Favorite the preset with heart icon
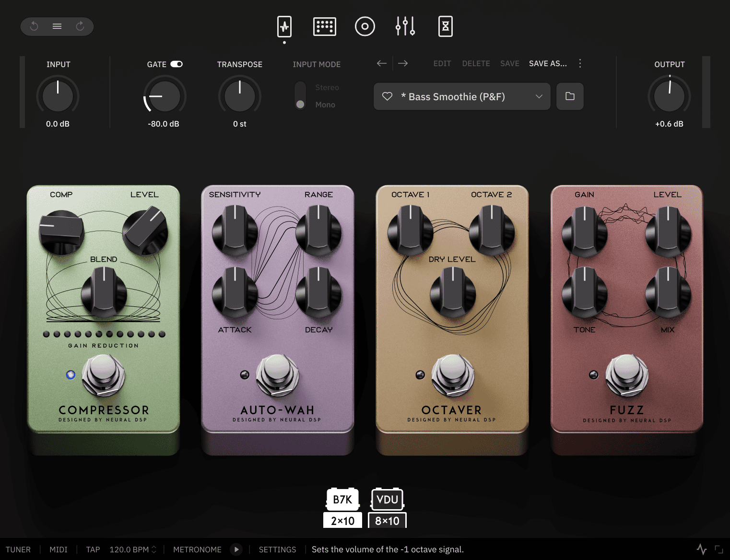 387,96
